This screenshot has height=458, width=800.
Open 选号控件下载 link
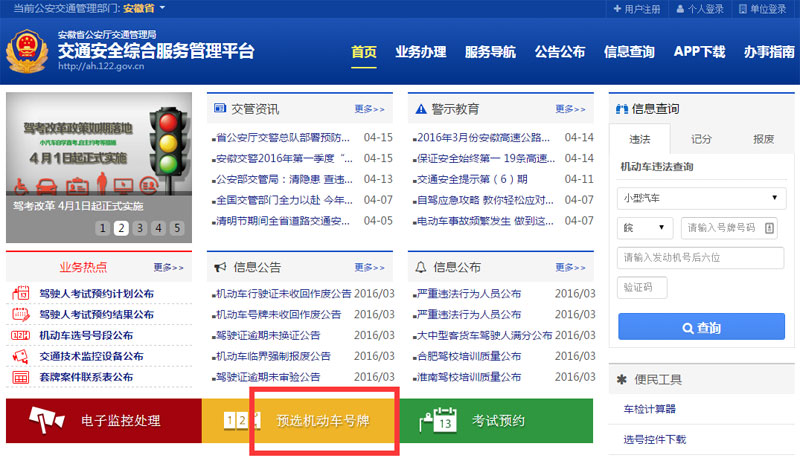click(x=655, y=440)
